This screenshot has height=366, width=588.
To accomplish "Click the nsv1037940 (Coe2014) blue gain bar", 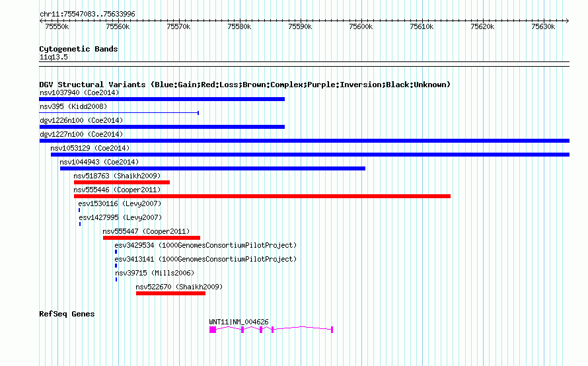I will (x=162, y=99).
